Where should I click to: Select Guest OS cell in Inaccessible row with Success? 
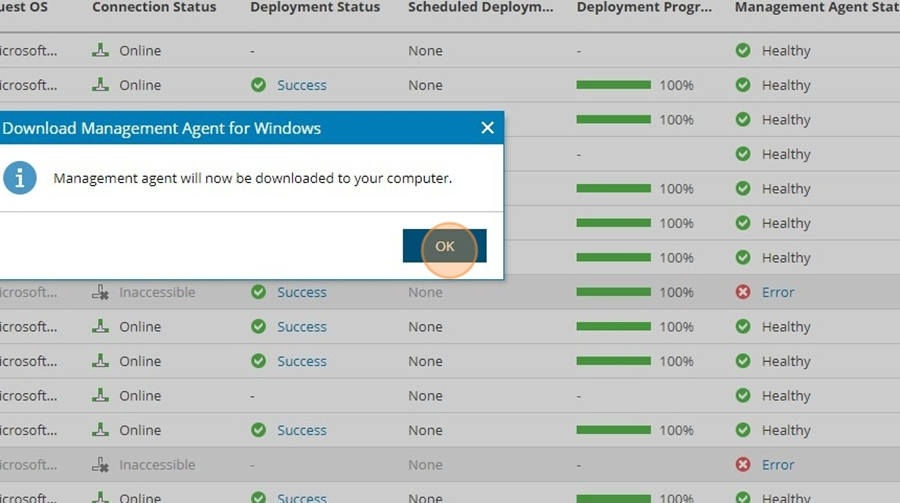click(29, 292)
